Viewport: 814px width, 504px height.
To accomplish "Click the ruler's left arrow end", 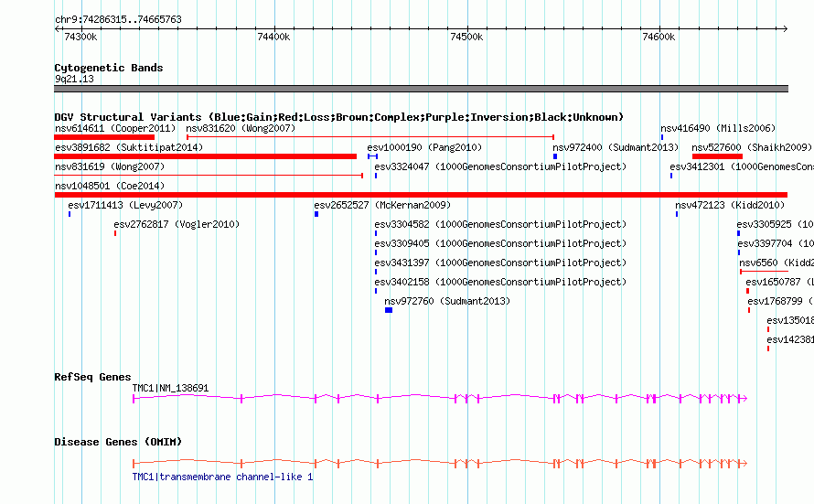I will (57, 28).
